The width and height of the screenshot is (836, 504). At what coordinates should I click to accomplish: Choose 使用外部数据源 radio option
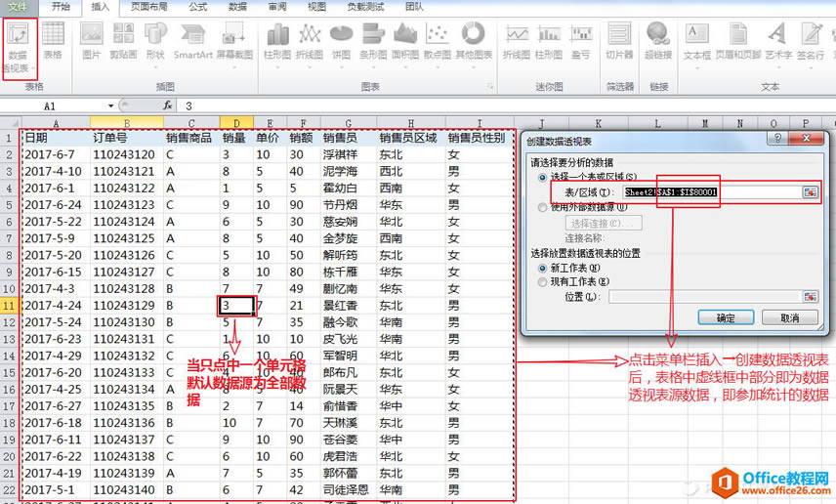543,207
